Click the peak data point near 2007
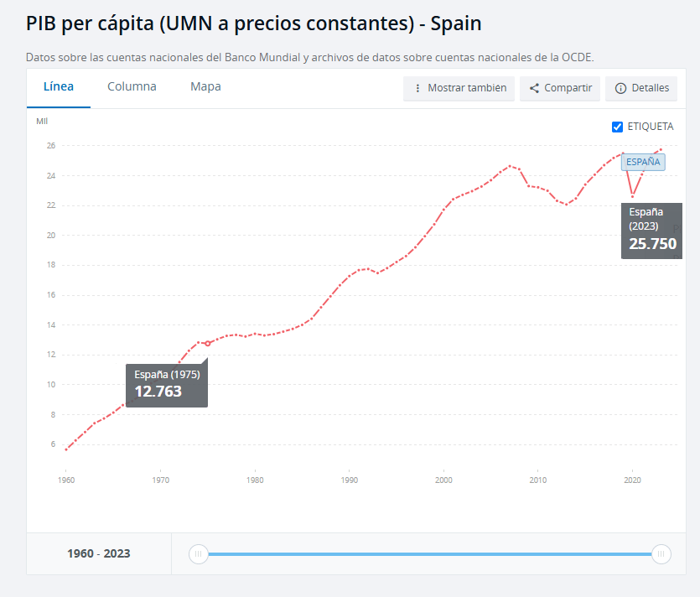This screenshot has height=597, width=700. pos(510,166)
